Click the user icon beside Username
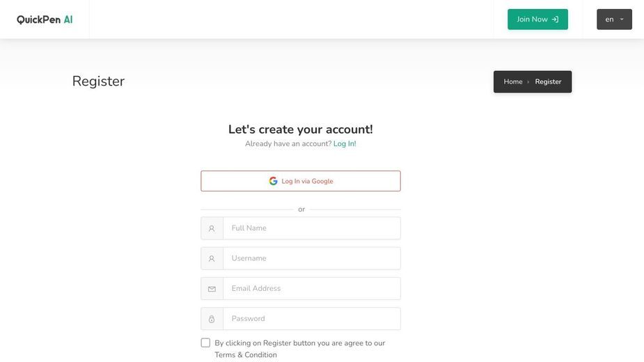The image size is (644, 362). pos(212,258)
